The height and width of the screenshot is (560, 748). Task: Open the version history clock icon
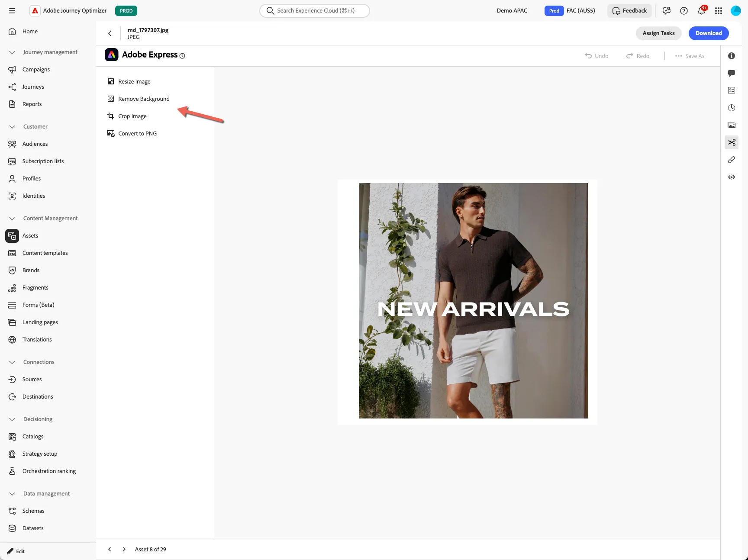coord(732,108)
